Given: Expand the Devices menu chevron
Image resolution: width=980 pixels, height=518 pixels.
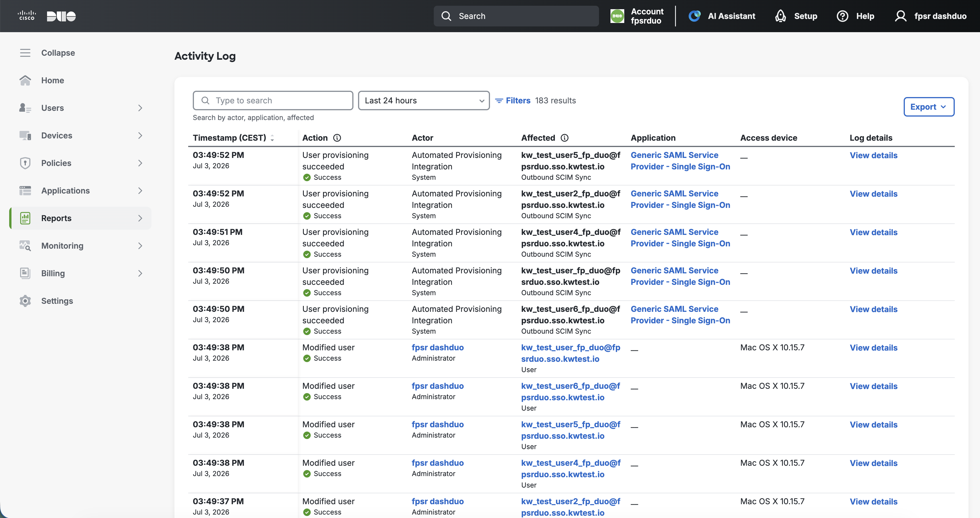Looking at the screenshot, I should [140, 136].
